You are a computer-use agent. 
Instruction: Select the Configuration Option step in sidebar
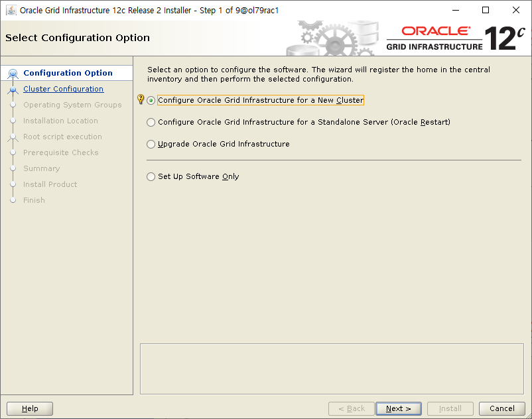point(67,73)
